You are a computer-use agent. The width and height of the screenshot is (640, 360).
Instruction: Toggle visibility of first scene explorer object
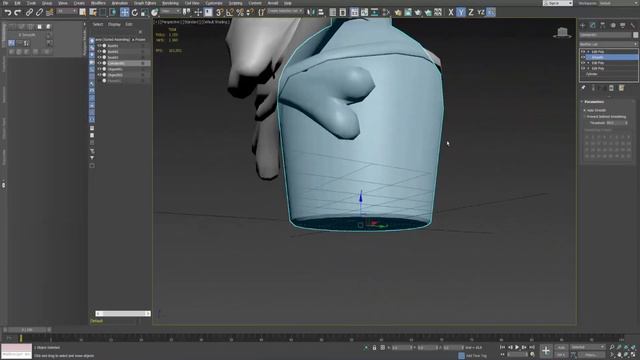click(x=100, y=46)
